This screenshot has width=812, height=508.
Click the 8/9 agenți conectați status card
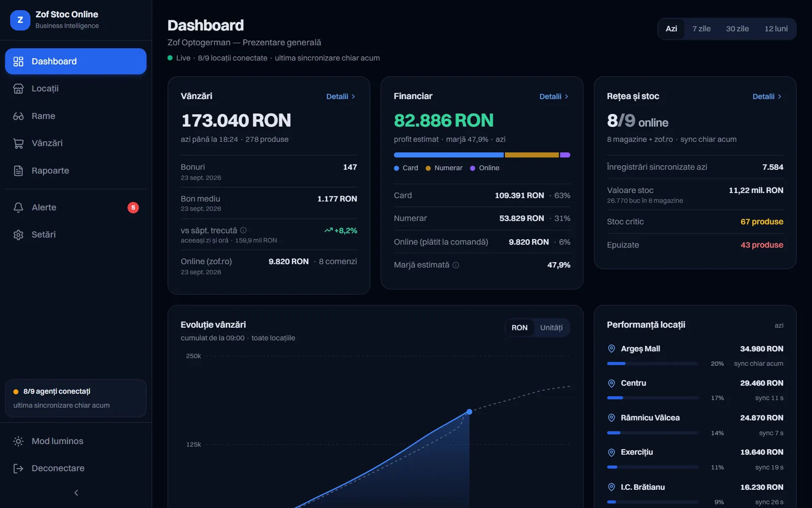(x=76, y=398)
